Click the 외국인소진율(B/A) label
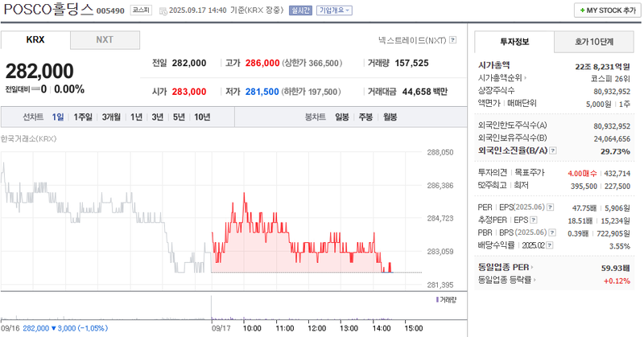The height and width of the screenshot is (337, 644). tap(513, 150)
